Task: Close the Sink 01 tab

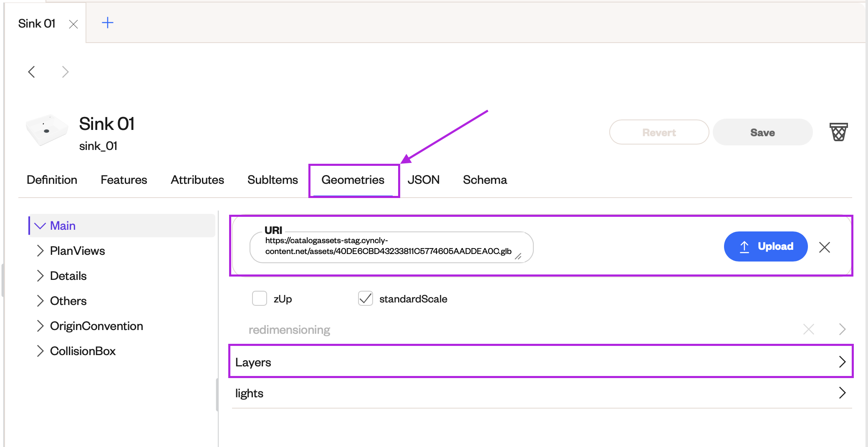Action: point(73,24)
